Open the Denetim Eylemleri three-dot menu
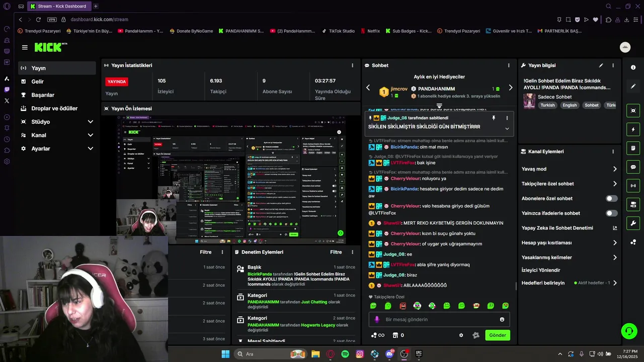The height and width of the screenshot is (362, 644). click(x=352, y=252)
